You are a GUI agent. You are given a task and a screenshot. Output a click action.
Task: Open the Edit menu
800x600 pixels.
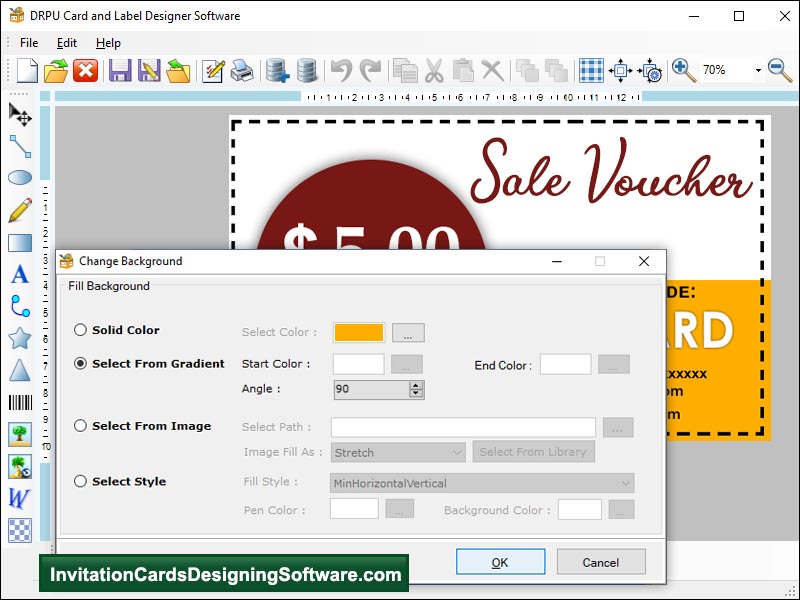pos(67,43)
